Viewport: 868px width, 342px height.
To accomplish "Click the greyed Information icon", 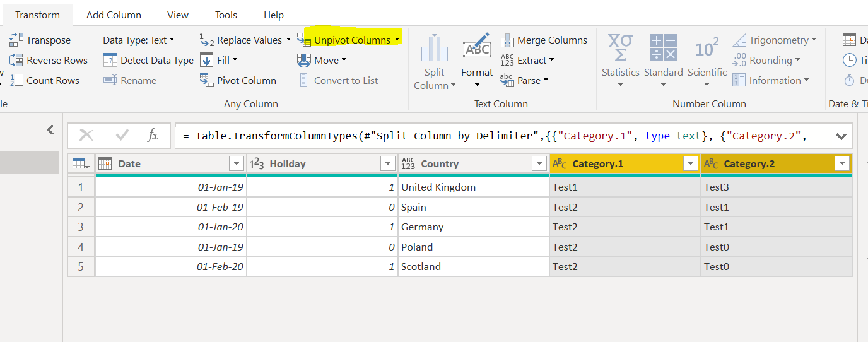I will 739,80.
